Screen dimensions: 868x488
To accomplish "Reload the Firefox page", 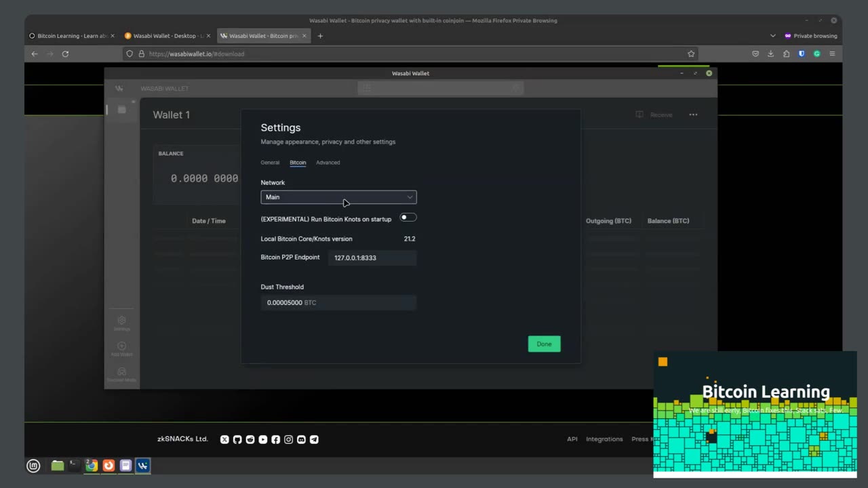I will click(x=65, y=54).
